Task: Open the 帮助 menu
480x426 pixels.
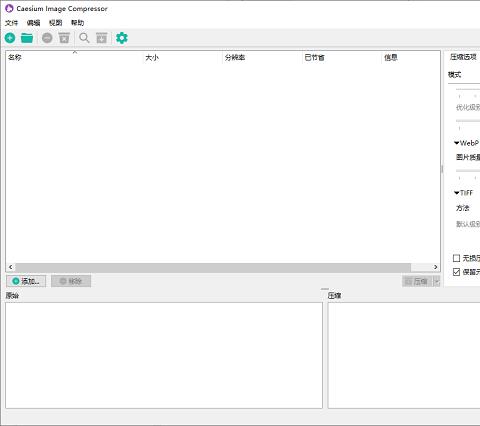Action: [x=77, y=23]
